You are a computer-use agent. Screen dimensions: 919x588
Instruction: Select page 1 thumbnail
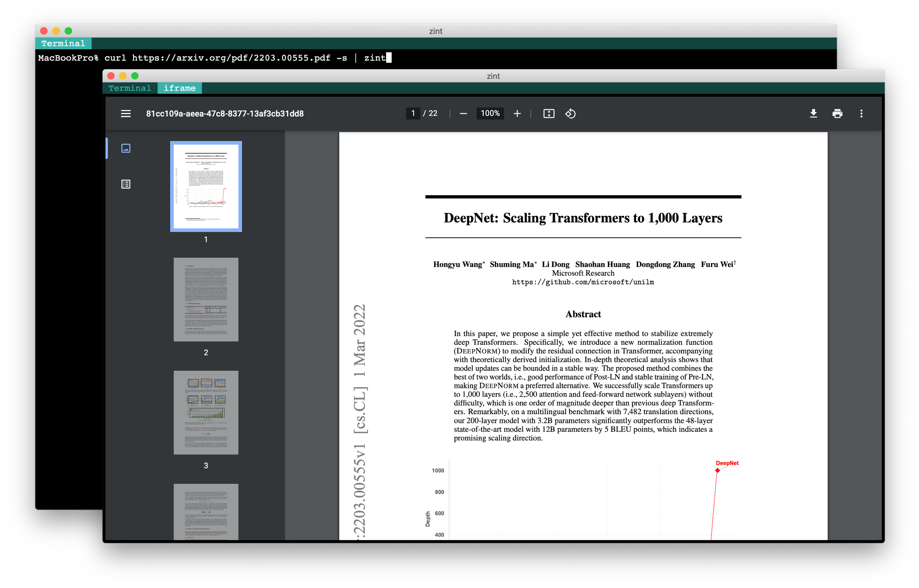206,186
